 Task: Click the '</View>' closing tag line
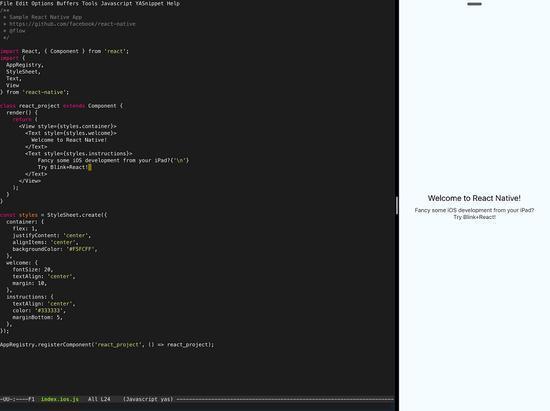tap(30, 181)
